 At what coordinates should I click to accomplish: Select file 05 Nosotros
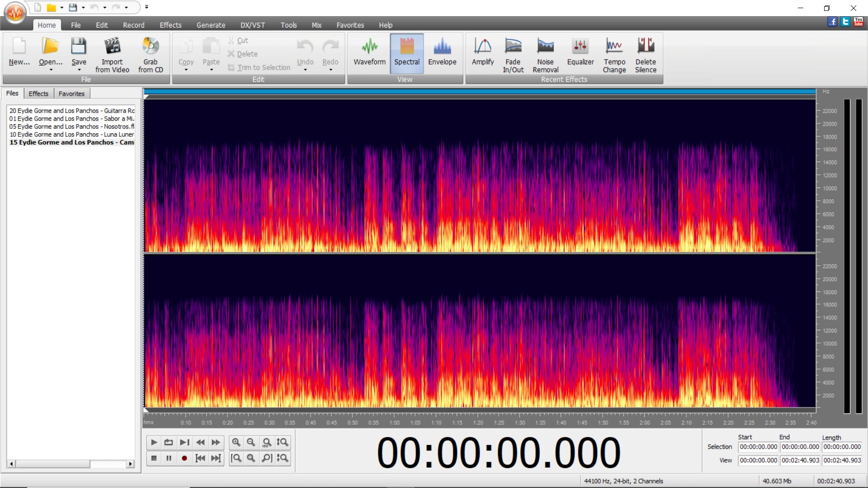72,127
